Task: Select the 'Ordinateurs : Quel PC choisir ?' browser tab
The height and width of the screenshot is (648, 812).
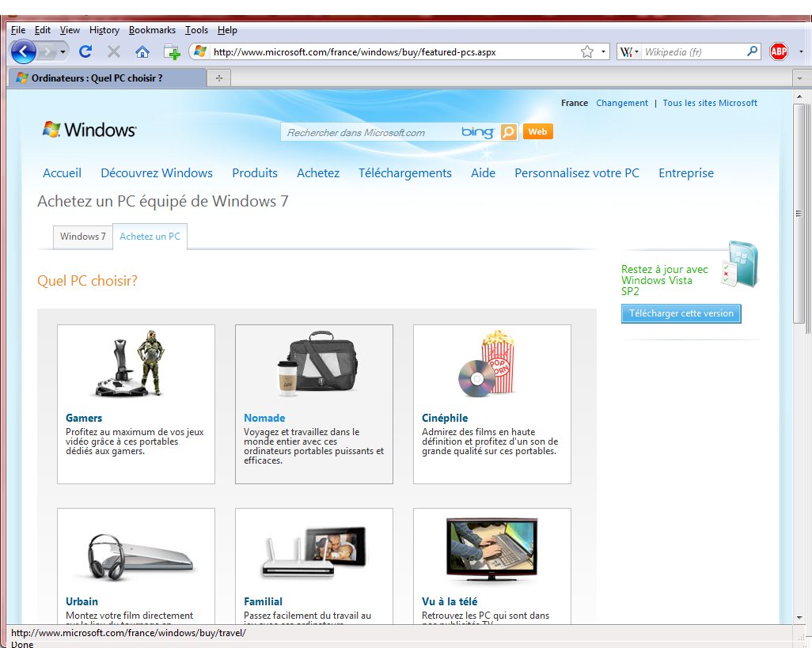Action: point(106,78)
